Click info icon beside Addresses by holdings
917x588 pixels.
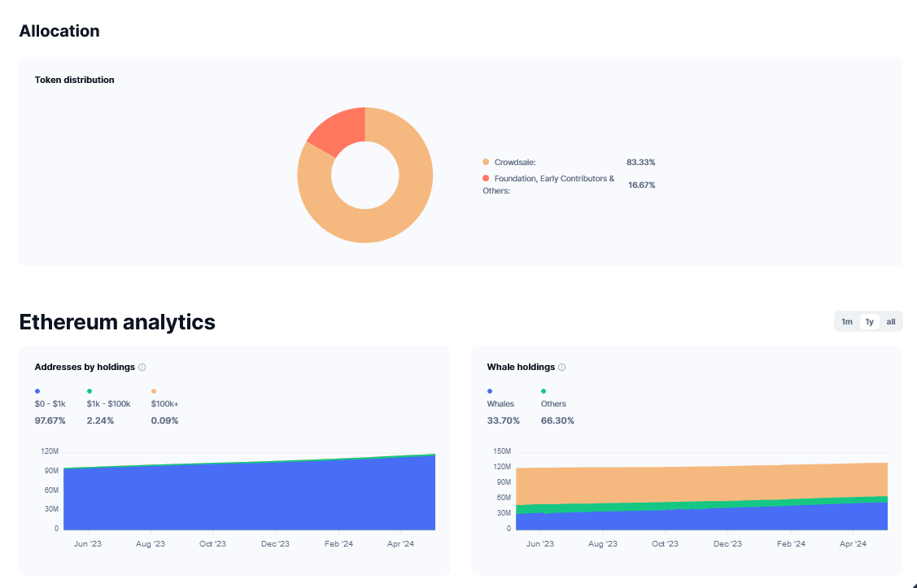click(x=142, y=368)
